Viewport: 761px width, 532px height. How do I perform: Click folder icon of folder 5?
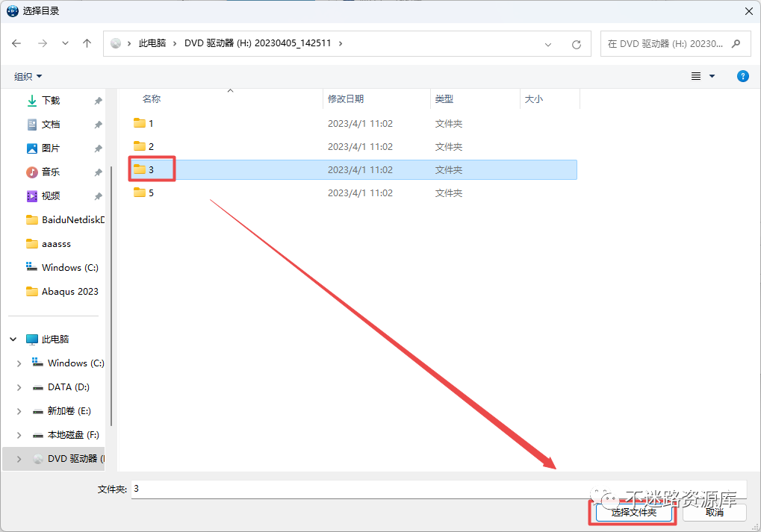click(140, 193)
